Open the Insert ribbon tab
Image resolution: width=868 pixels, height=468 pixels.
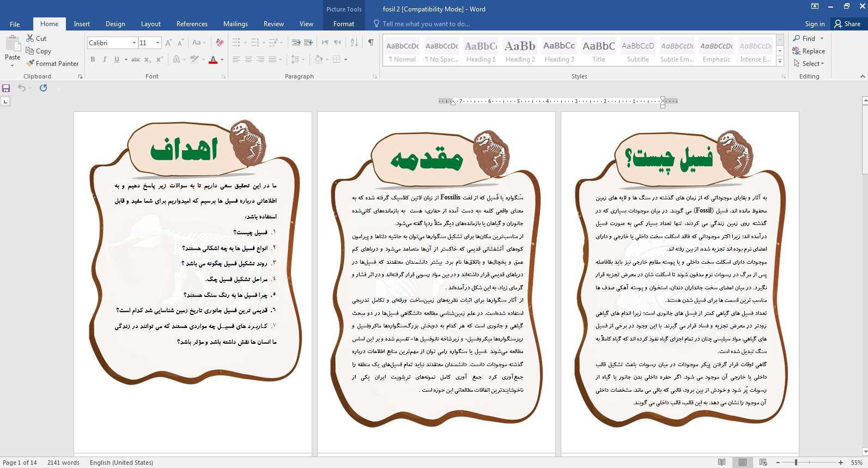tap(82, 24)
